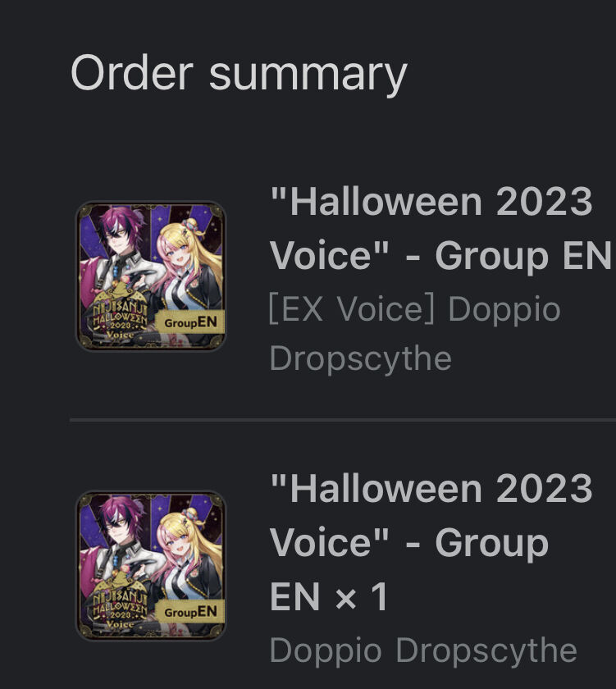Click "[EX Voice] Doppio Dropscythe" variant text

415,334
